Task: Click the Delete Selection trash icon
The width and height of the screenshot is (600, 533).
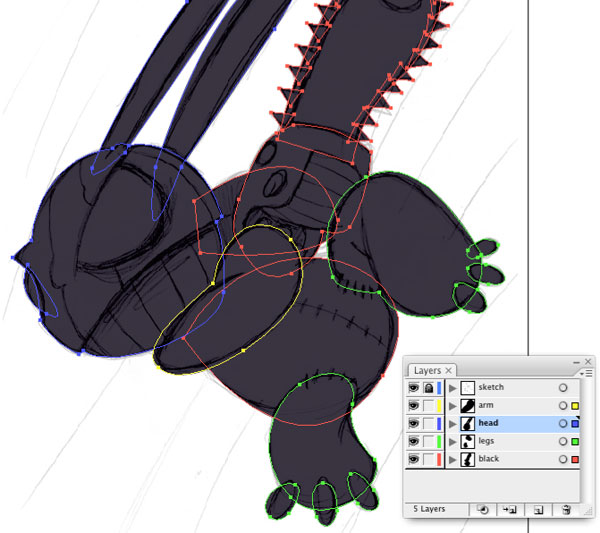Action: (566, 509)
